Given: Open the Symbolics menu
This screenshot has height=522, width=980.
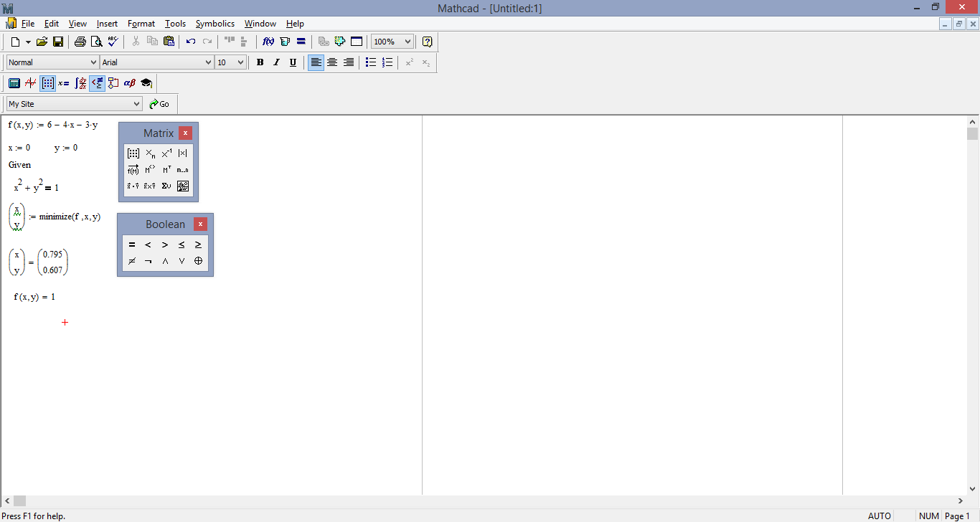Looking at the screenshot, I should tap(215, 24).
